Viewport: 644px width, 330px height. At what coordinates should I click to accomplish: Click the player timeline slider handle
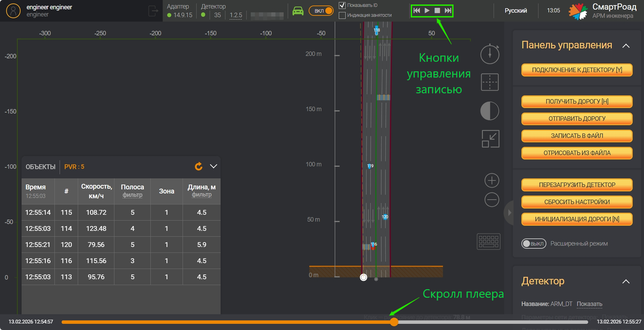(394, 322)
